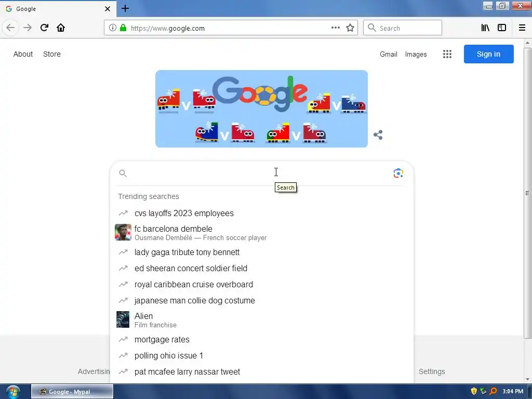Open the browser home page icon
The width and height of the screenshot is (532, 399).
pos(61,28)
